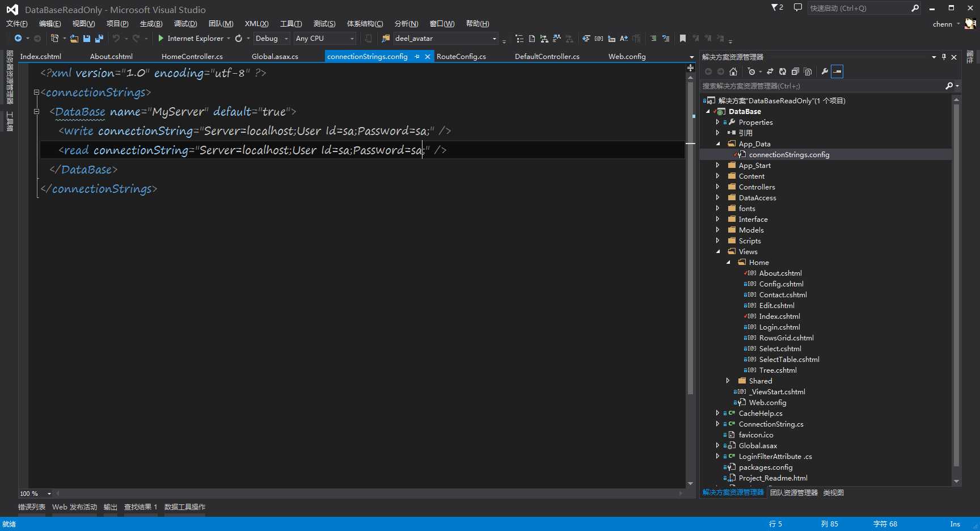980x531 pixels.
Task: Open the feedback speech bubble icon
Action: tap(797, 8)
